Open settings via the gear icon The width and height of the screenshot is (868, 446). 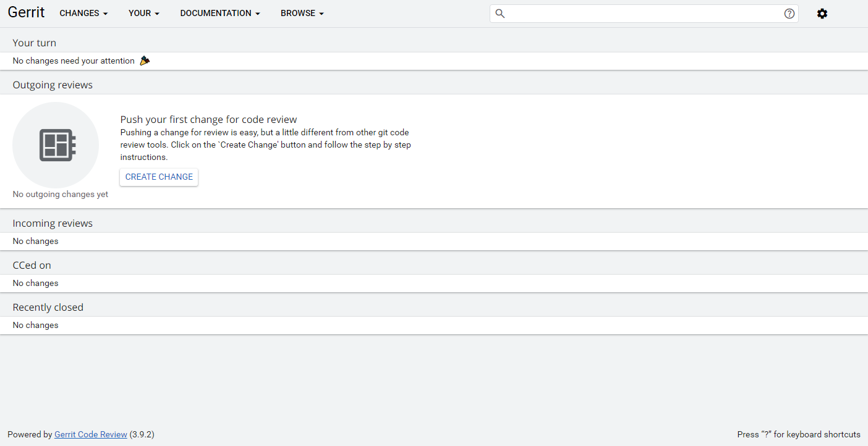tap(822, 14)
